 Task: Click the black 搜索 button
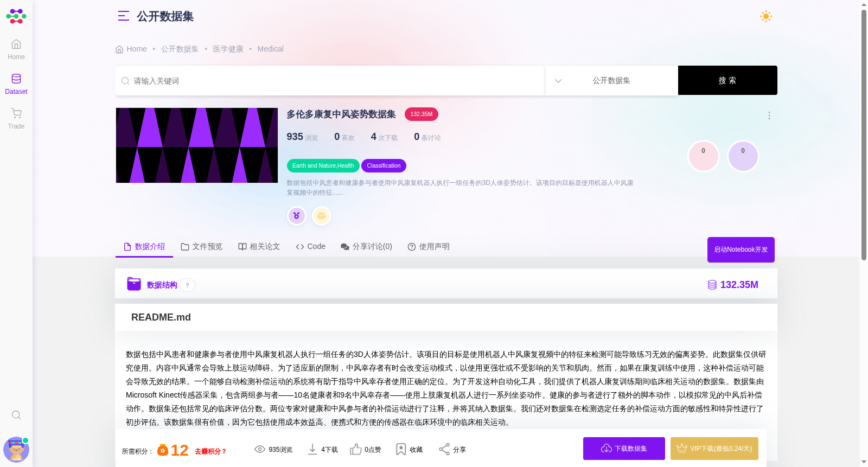click(x=727, y=80)
